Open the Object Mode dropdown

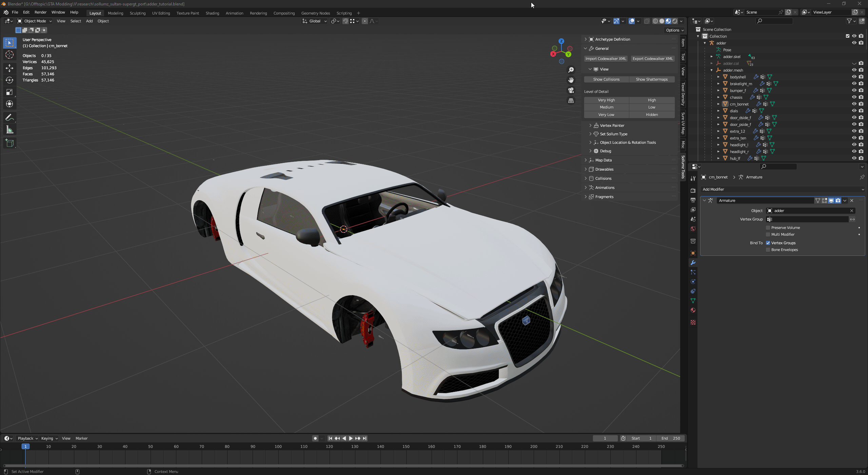pos(35,21)
